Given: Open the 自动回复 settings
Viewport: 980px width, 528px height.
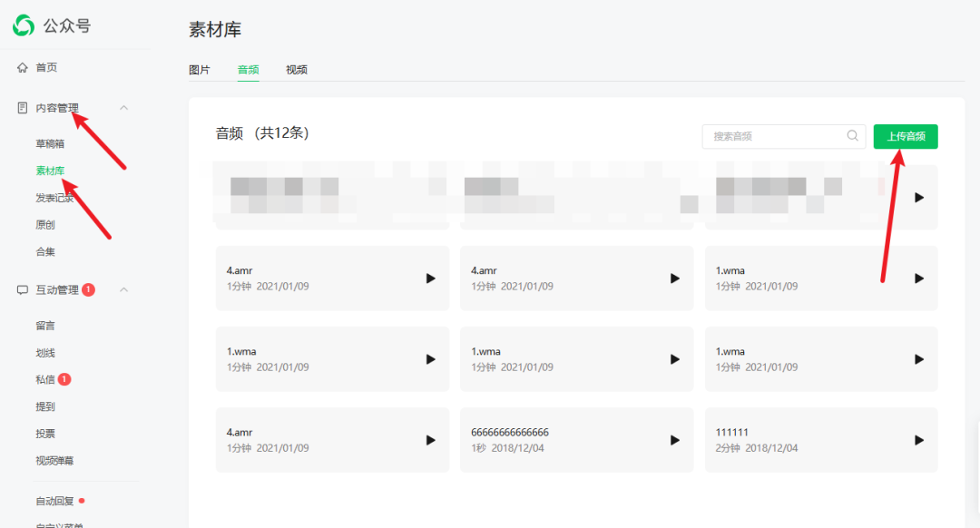Looking at the screenshot, I should tap(54, 501).
